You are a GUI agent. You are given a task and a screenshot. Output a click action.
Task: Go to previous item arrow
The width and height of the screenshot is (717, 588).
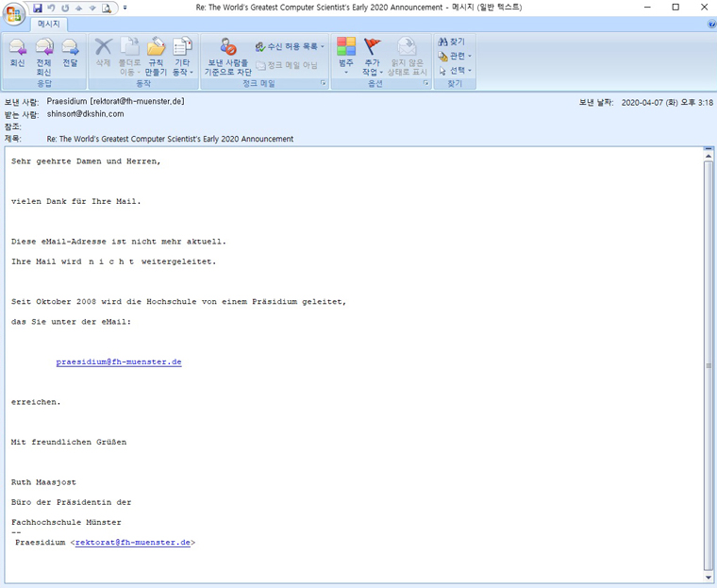point(78,8)
